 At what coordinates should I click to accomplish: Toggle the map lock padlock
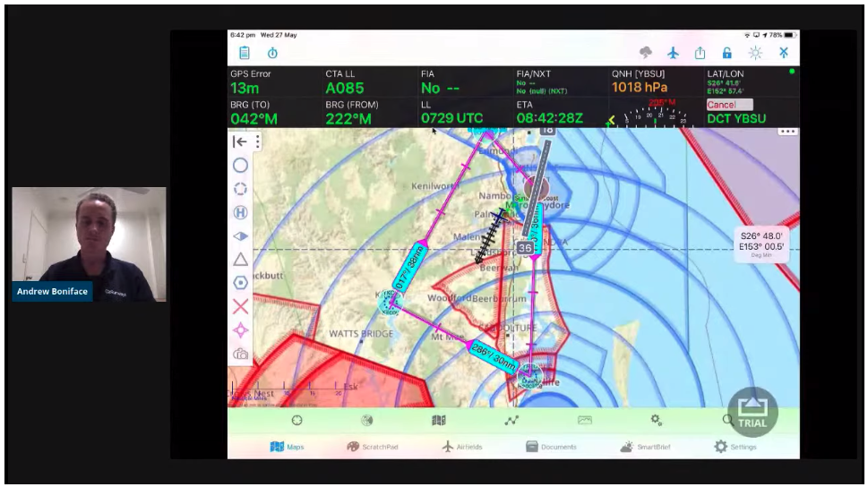coord(726,54)
